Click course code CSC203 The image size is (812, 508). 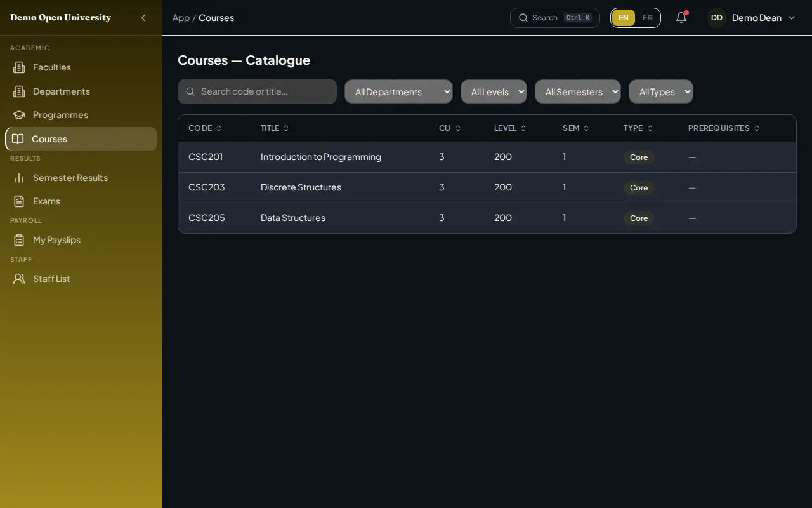(207, 187)
